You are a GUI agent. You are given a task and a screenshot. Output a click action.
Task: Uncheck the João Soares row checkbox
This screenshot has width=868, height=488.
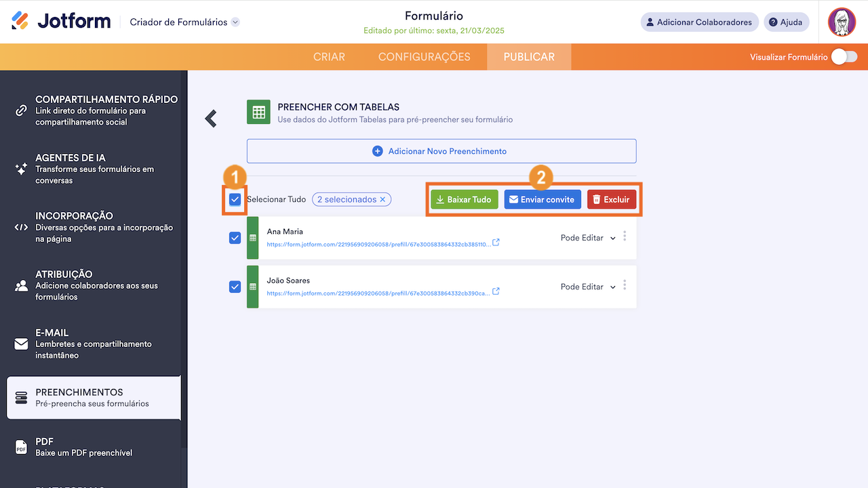[235, 287]
